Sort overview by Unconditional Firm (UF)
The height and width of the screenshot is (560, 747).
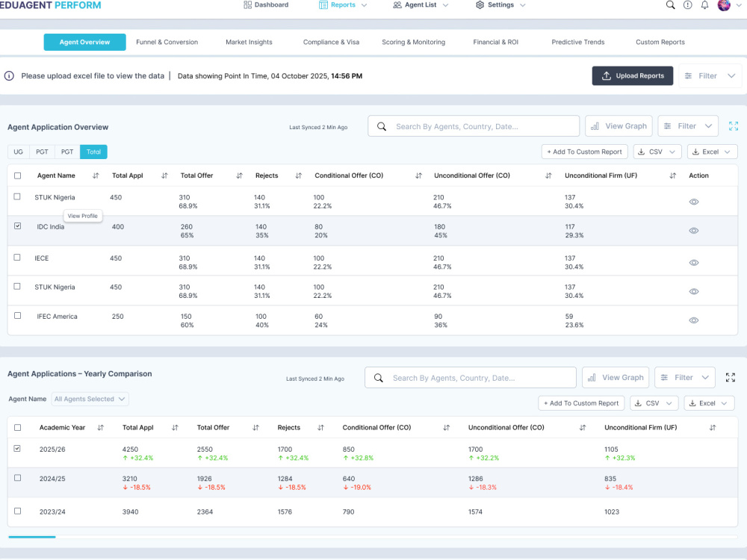673,175
